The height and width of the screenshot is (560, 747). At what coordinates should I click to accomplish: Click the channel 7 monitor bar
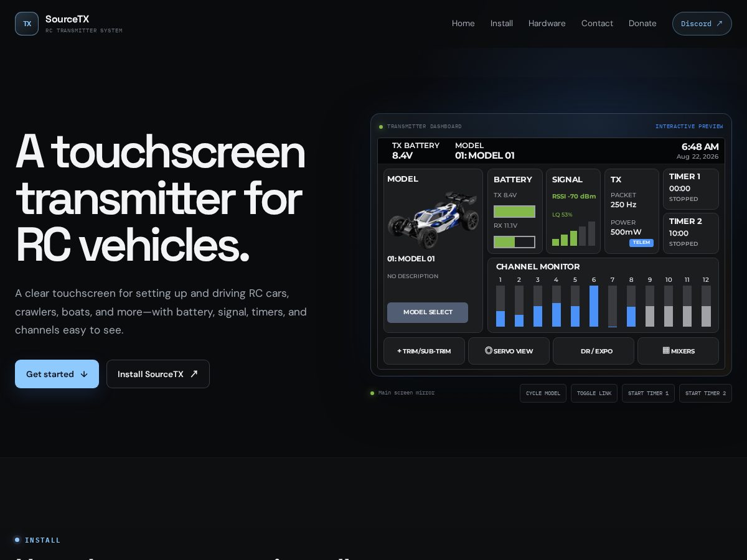click(613, 306)
